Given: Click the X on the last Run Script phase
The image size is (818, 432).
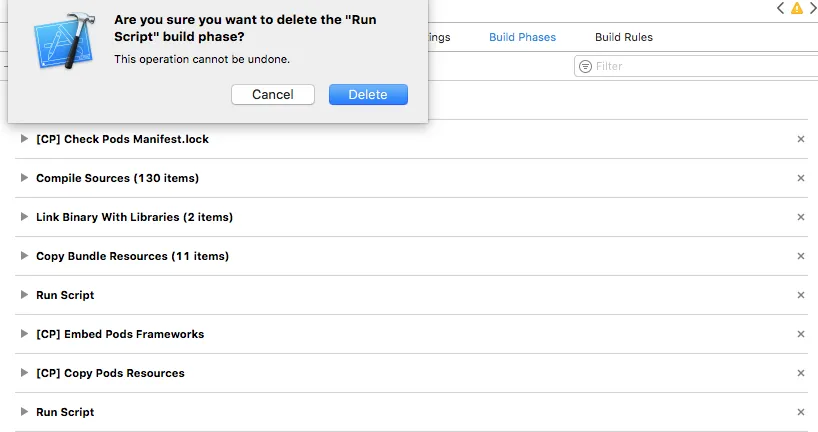Looking at the screenshot, I should click(800, 412).
